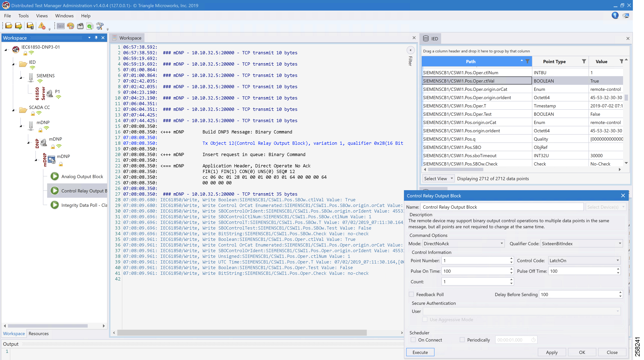644x360 pixels.
Task: Filter the Value column
Action: [x=621, y=61]
